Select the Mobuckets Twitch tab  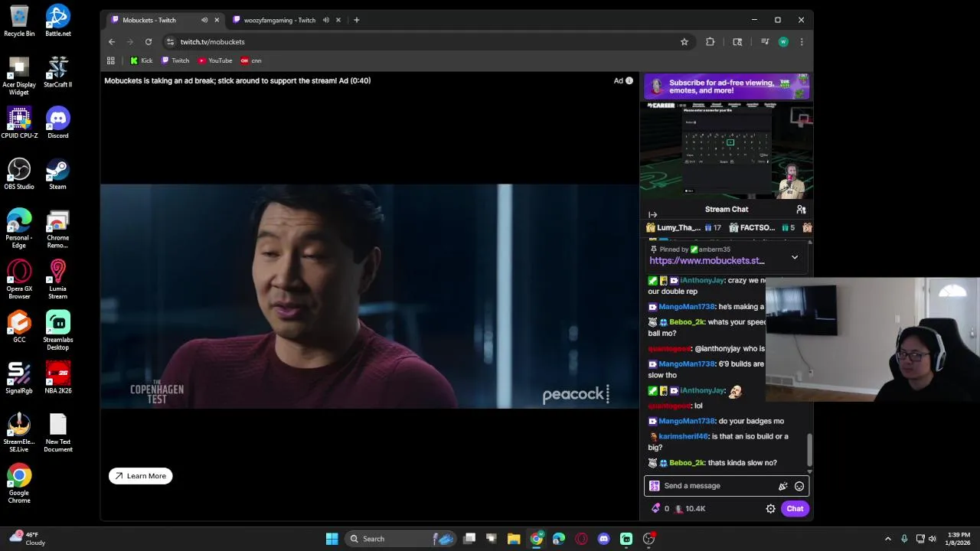(149, 20)
